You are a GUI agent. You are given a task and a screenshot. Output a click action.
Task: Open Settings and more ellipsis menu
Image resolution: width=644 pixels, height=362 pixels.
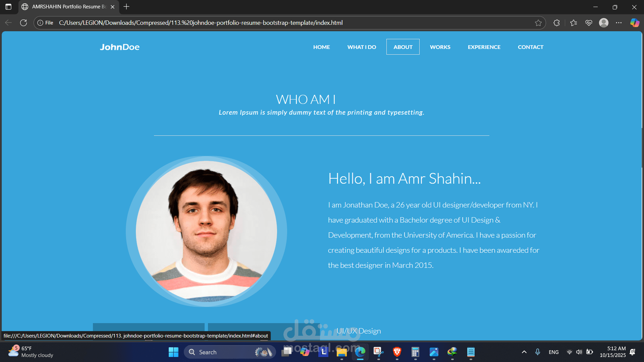(619, 23)
